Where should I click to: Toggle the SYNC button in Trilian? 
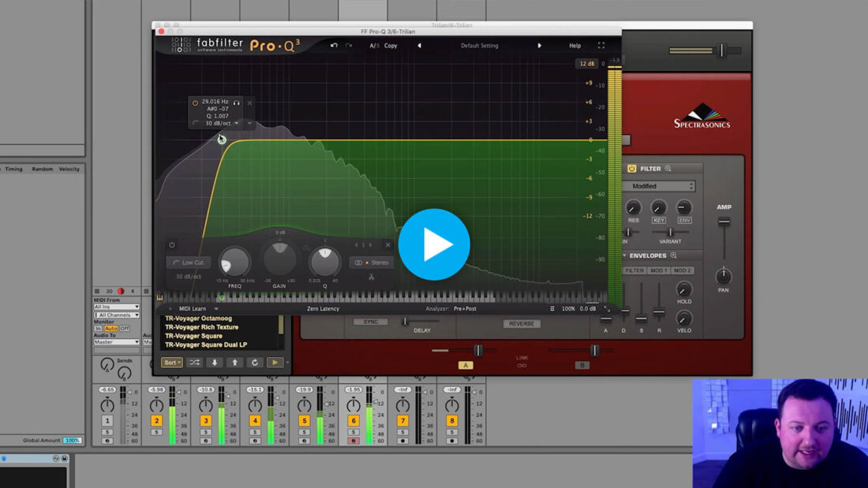coord(370,322)
